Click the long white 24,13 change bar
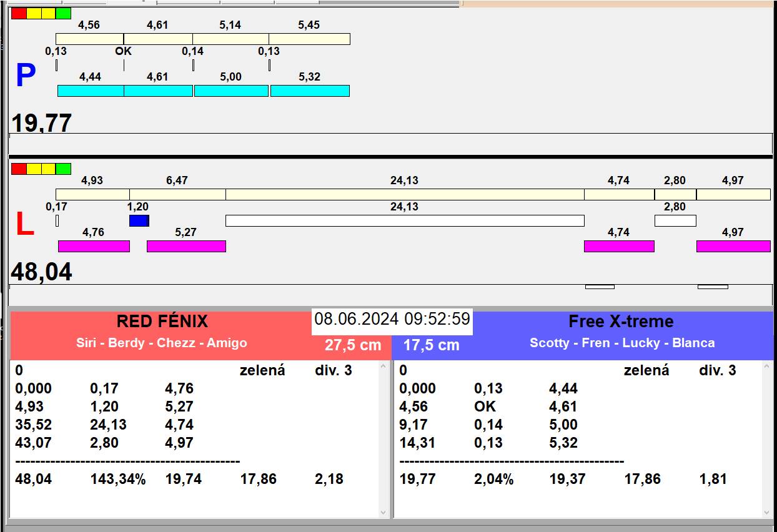Image resolution: width=777 pixels, height=532 pixels. [x=405, y=220]
